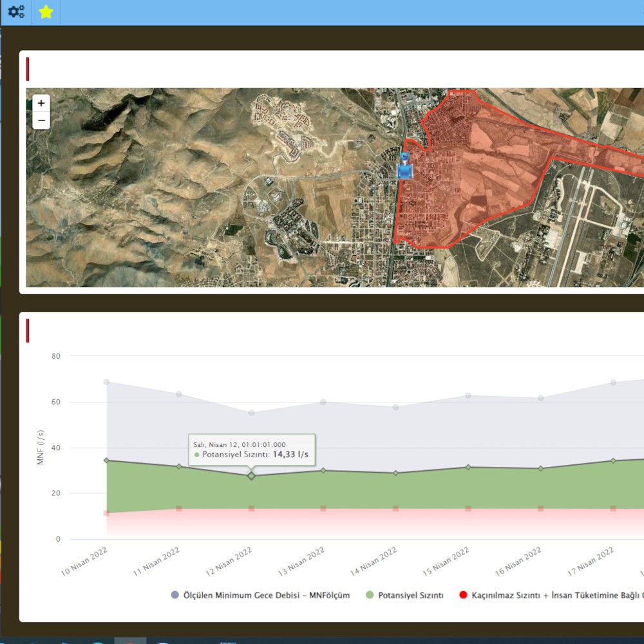Click the '20' y-axis value
Image resolution: width=644 pixels, height=644 pixels.
click(x=56, y=493)
